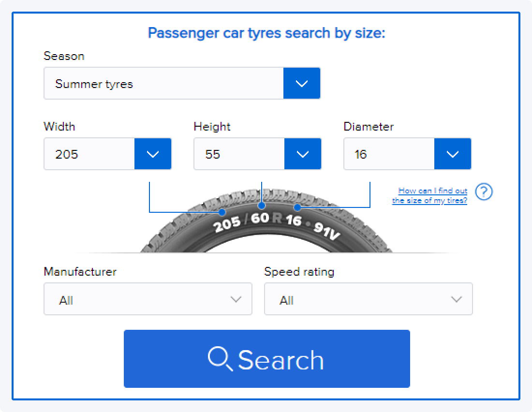Click the question mark help icon

[x=484, y=192]
